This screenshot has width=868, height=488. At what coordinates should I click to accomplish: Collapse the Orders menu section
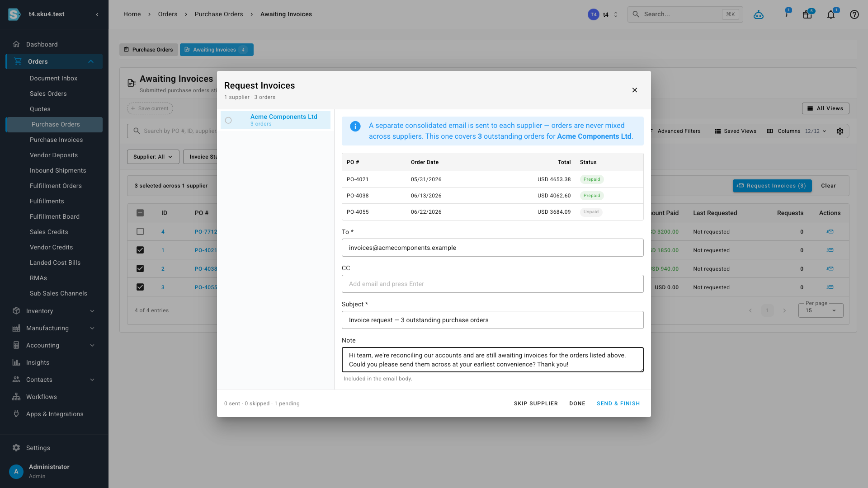click(91, 61)
